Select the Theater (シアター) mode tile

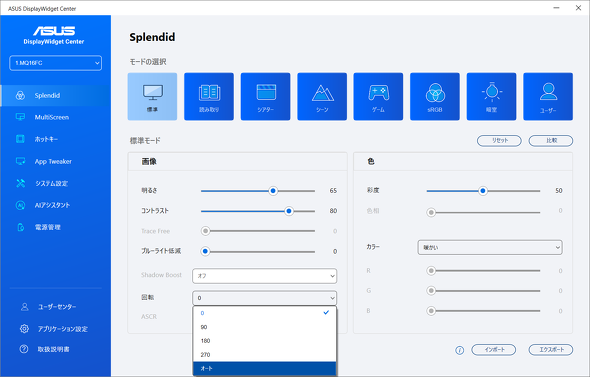pyautogui.click(x=265, y=97)
